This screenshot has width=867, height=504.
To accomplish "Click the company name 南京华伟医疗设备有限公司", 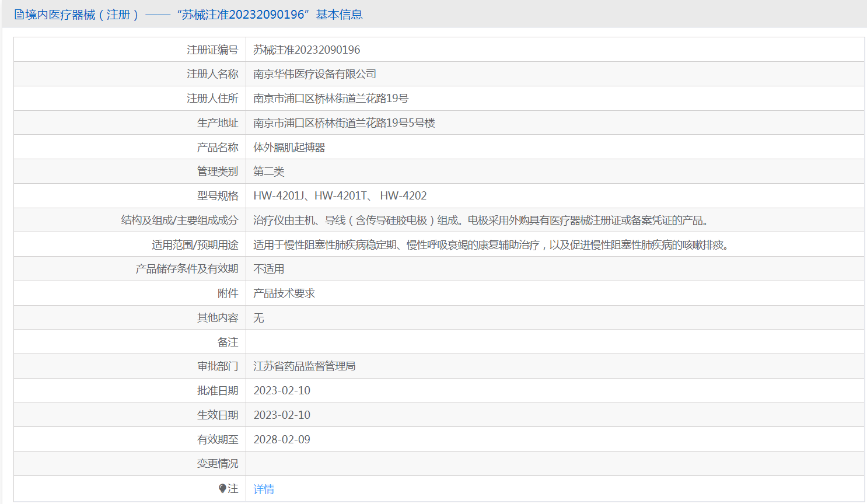I will click(314, 74).
